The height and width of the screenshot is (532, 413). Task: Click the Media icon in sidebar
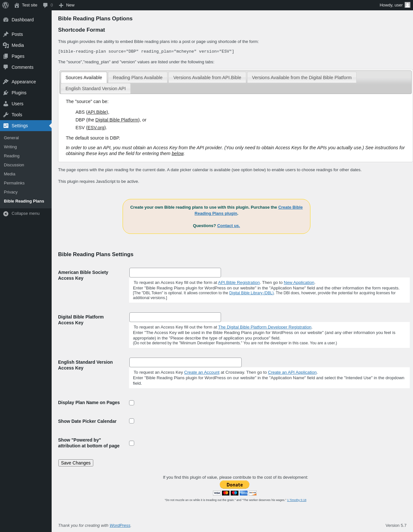(6, 45)
